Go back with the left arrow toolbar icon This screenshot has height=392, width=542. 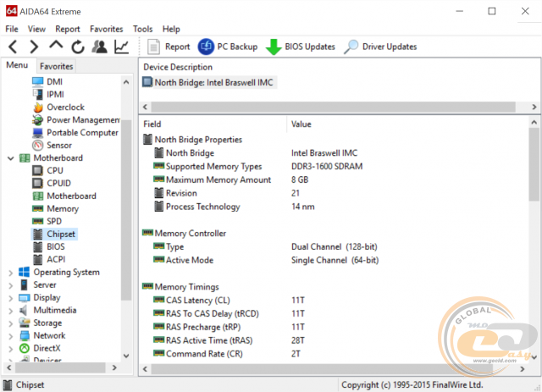tap(13, 47)
